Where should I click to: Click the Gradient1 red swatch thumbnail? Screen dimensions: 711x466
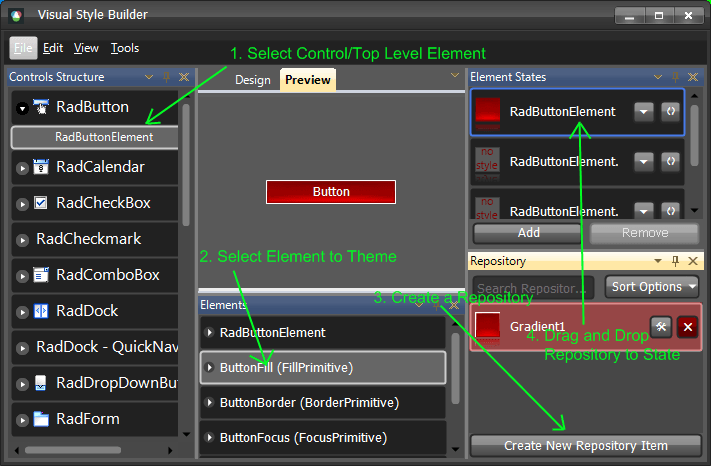click(x=487, y=326)
